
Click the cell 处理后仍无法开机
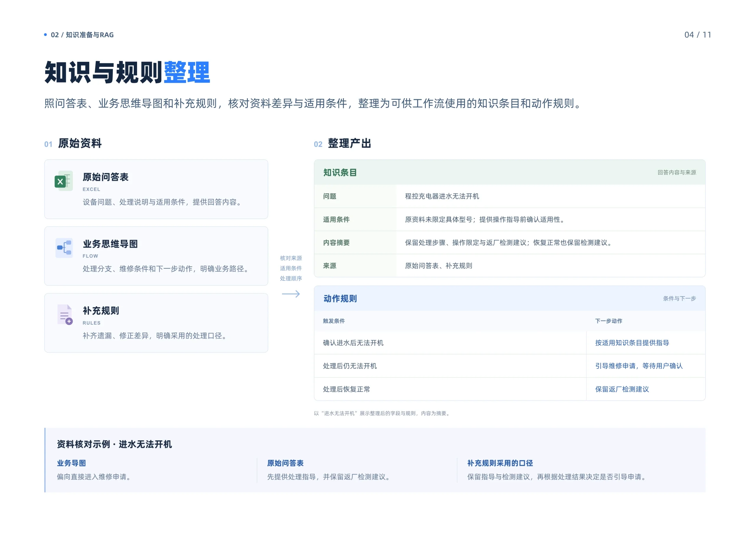coord(350,366)
